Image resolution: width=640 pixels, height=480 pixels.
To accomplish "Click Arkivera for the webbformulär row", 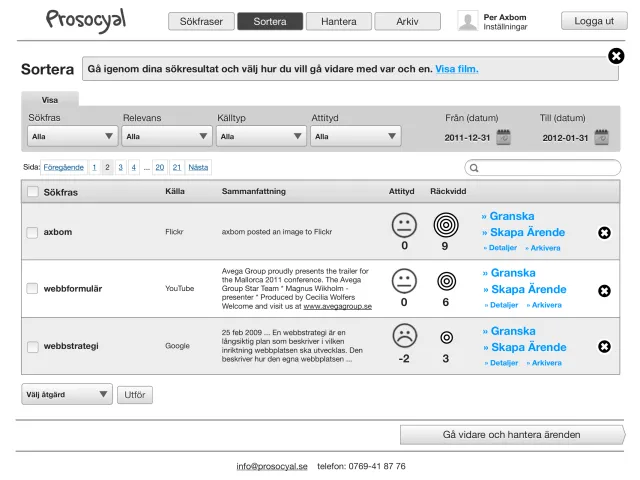I will click(x=544, y=305).
